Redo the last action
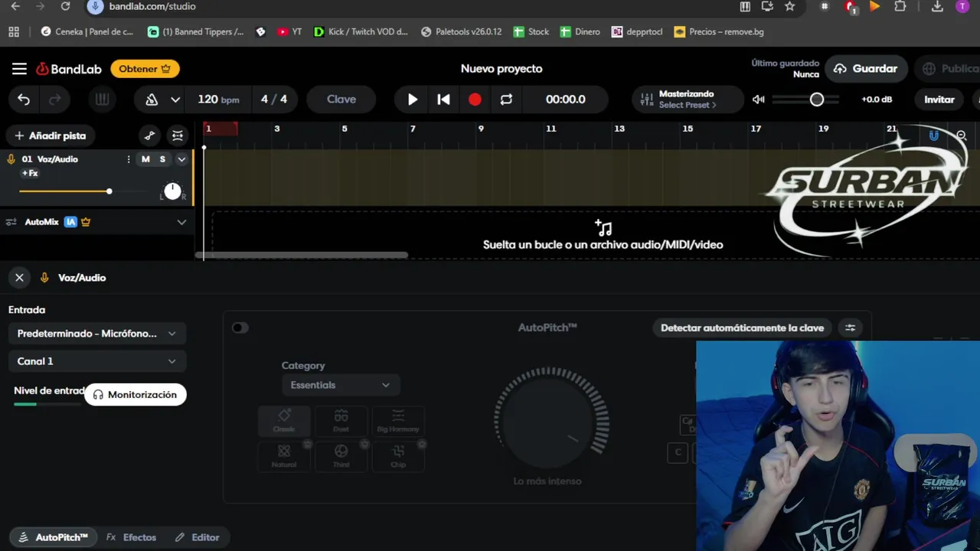980x551 pixels. tap(55, 99)
